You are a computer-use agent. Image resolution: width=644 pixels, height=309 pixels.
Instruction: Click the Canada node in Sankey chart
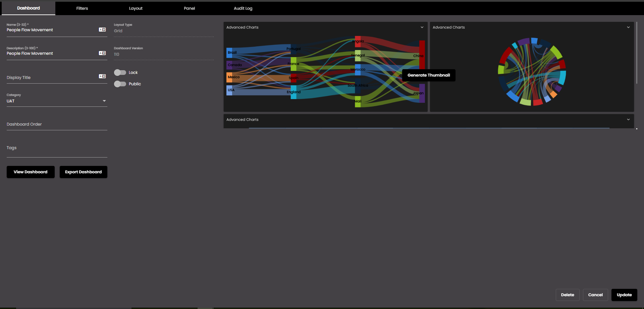(x=229, y=65)
